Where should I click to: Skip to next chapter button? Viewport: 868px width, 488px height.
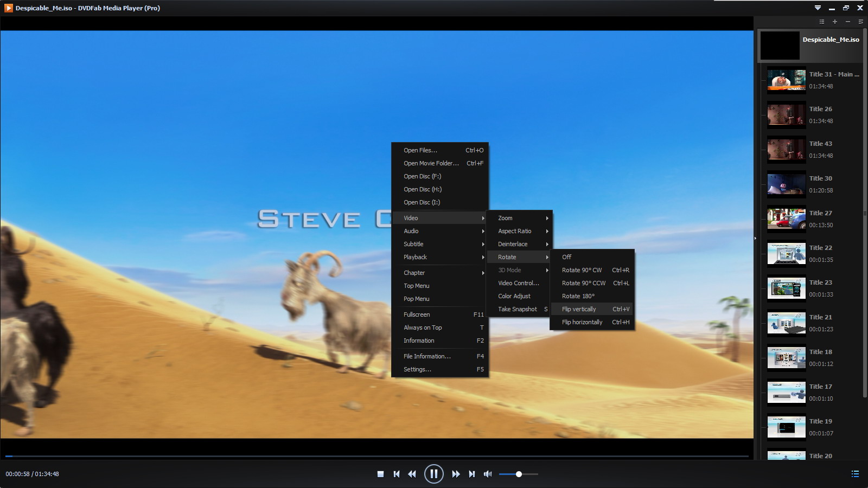[472, 474]
